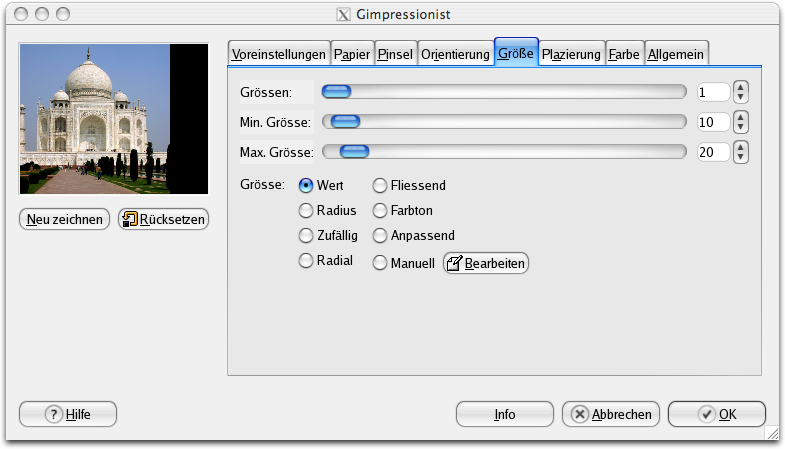Click the Bearbeiten edit button
The width and height of the screenshot is (785, 449).
pos(486,263)
